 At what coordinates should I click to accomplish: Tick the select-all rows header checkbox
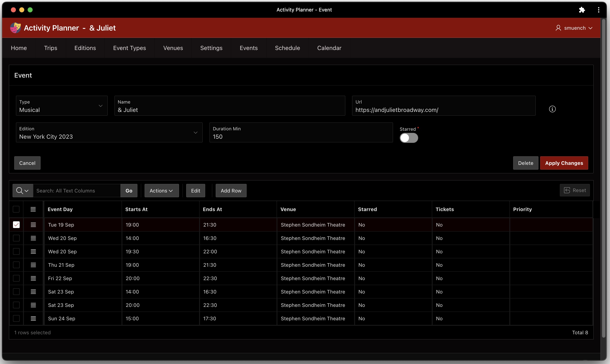point(16,209)
